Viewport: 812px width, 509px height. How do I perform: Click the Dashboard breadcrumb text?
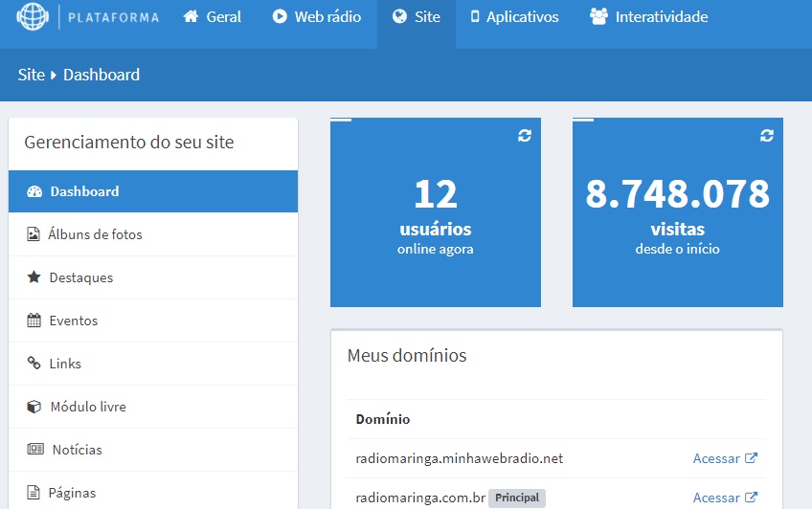pos(101,75)
